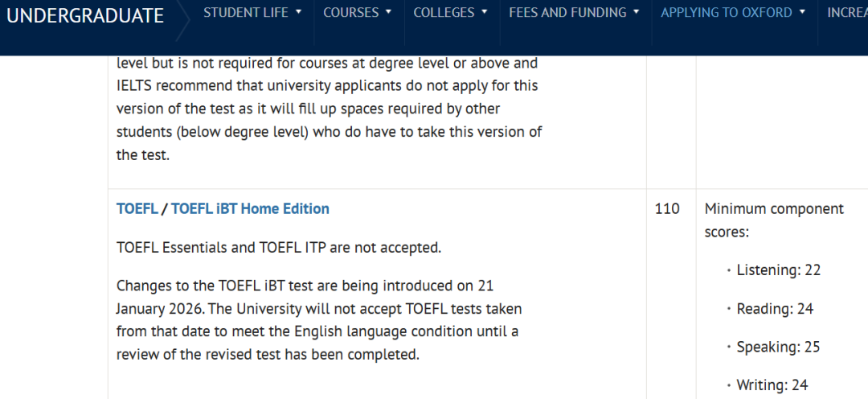Click the Speaking: 25 list item
This screenshot has height=399, width=868.
click(778, 347)
